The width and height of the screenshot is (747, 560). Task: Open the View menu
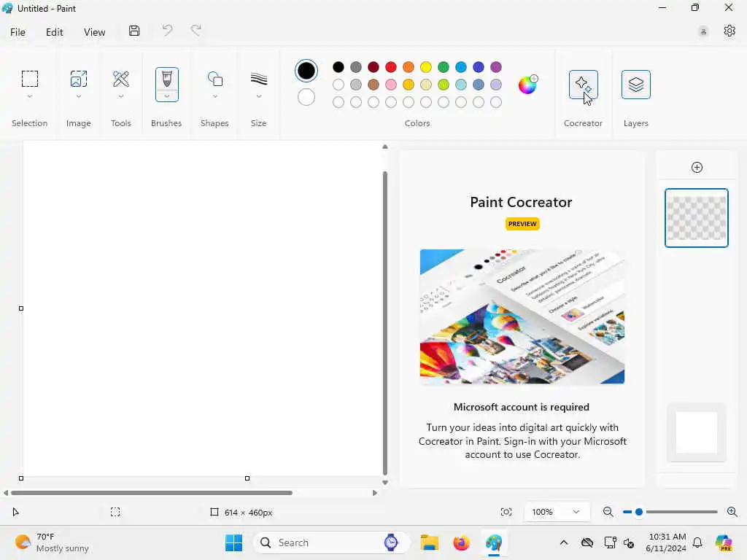click(x=94, y=32)
